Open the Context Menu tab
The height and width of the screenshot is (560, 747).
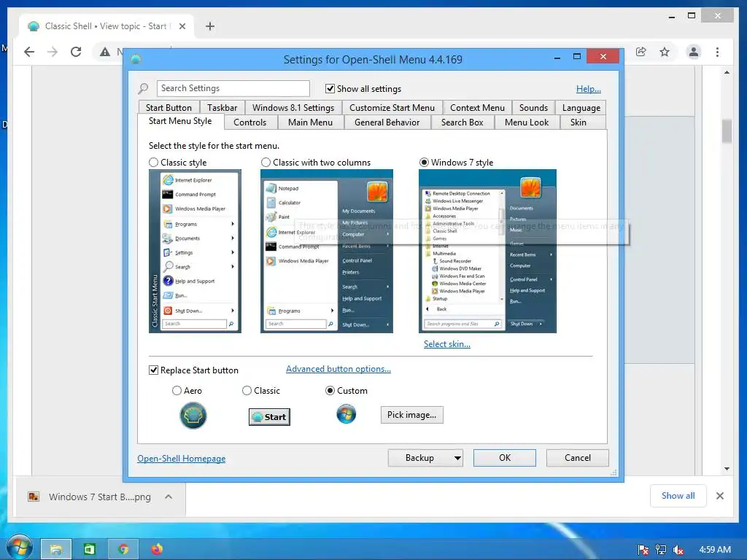477,108
